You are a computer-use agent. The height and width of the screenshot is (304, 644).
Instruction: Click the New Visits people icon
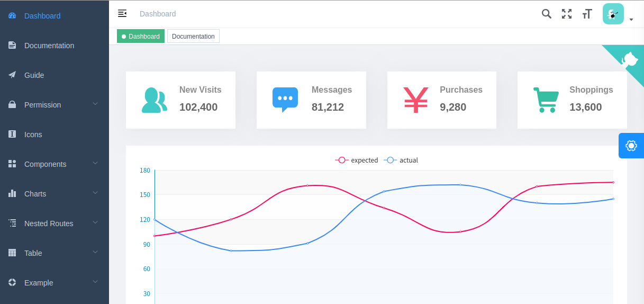click(x=154, y=100)
